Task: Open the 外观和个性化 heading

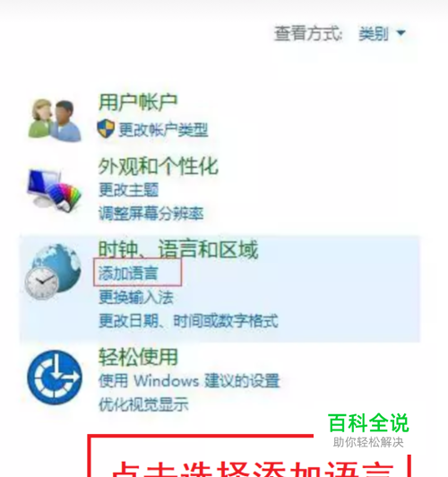Action: (x=159, y=166)
